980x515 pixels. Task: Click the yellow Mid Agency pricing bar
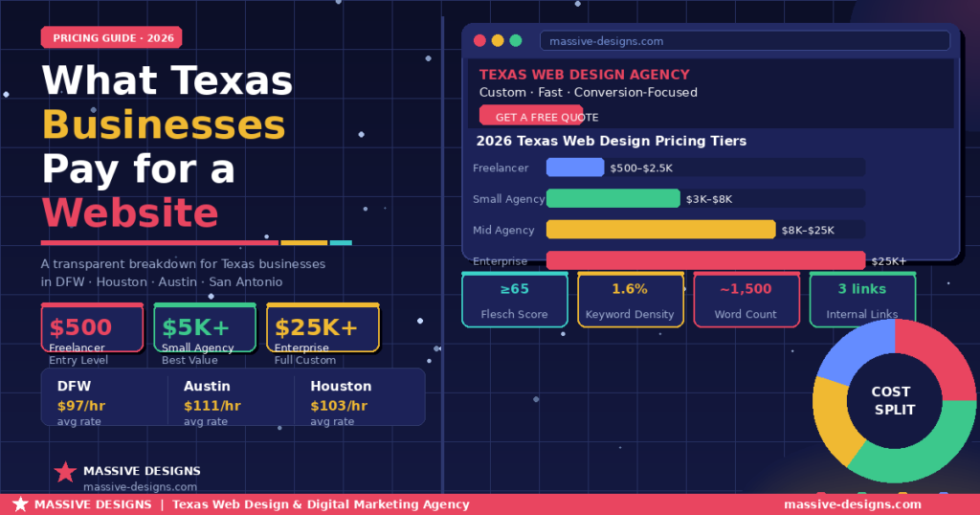click(660, 230)
